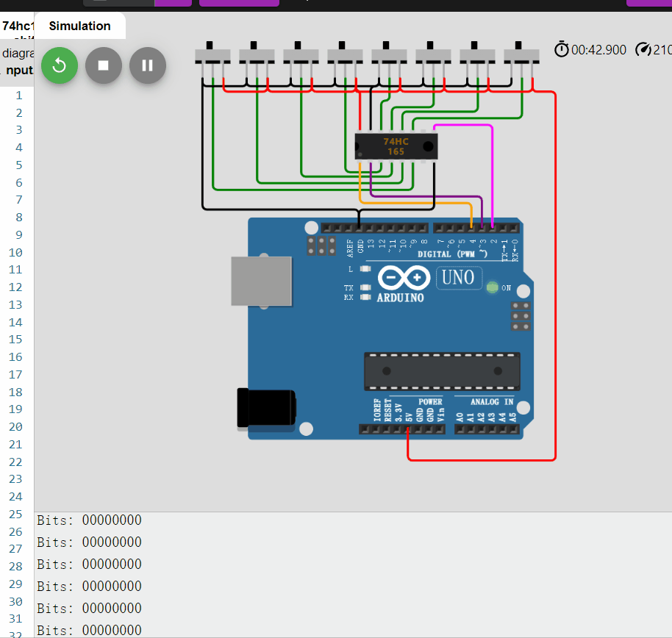672x638 pixels.
Task: Pause the simulation
Action: [x=148, y=65]
